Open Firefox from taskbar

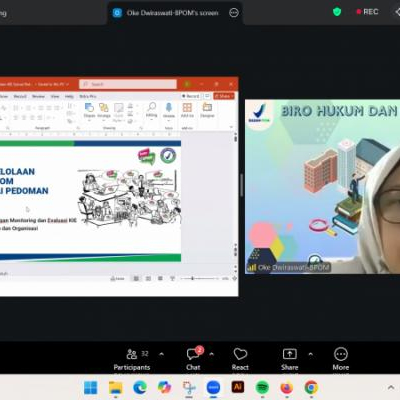287,388
